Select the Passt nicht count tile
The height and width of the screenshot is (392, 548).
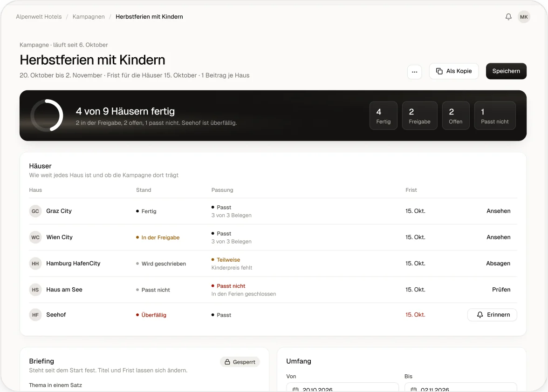point(495,115)
